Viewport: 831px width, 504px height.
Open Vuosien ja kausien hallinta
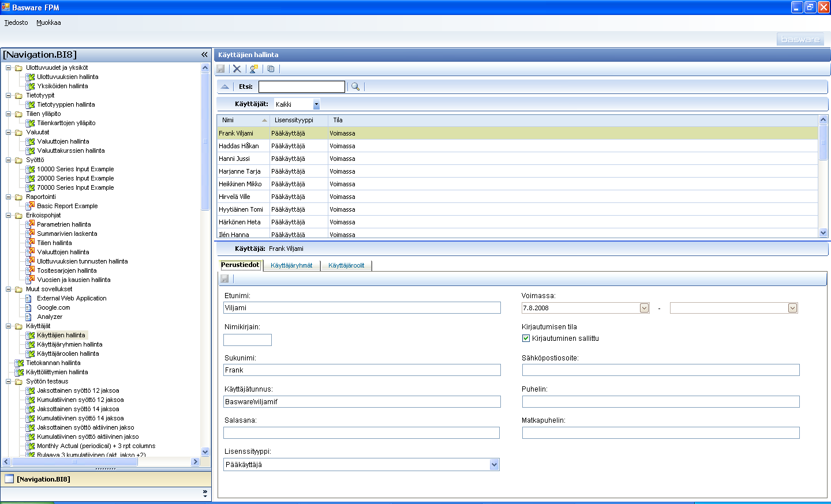pos(74,280)
